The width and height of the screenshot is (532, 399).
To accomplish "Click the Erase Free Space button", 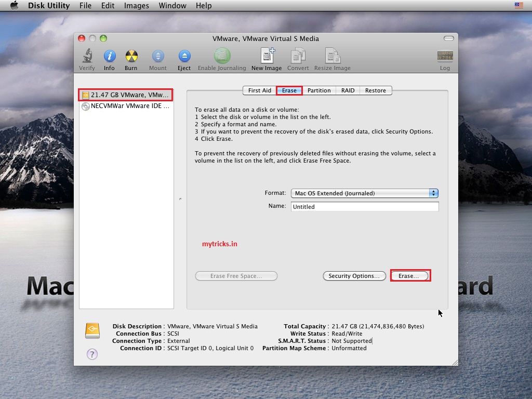I will 236,276.
